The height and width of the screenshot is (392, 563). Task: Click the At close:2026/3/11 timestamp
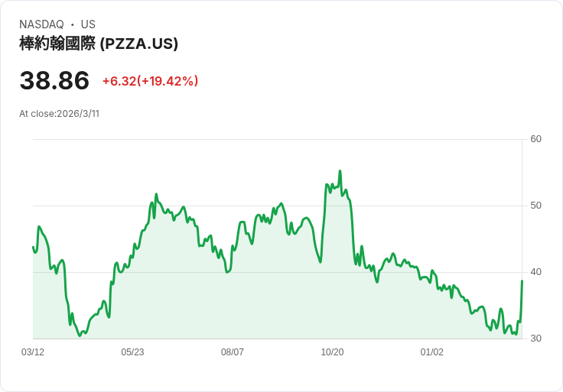click(59, 114)
